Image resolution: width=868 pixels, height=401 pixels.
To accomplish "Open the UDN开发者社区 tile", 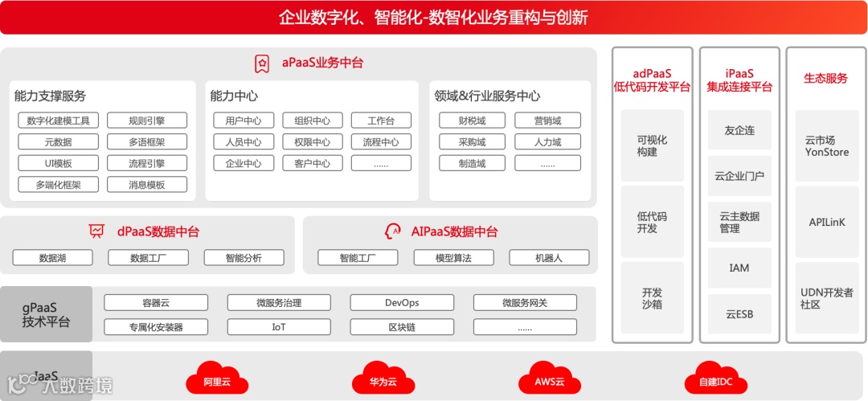I will (827, 298).
